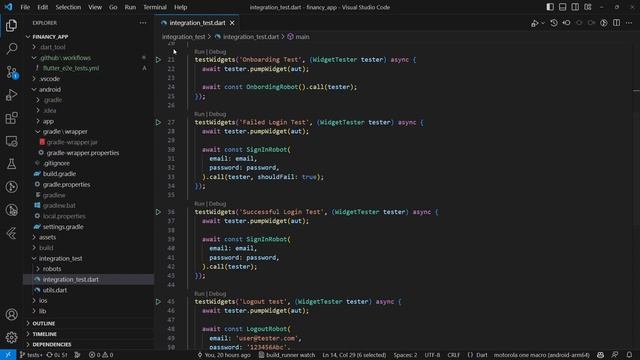The width and height of the screenshot is (640, 360).
Task: Open the Run or Debug dropdown arrow
Action: point(542,23)
